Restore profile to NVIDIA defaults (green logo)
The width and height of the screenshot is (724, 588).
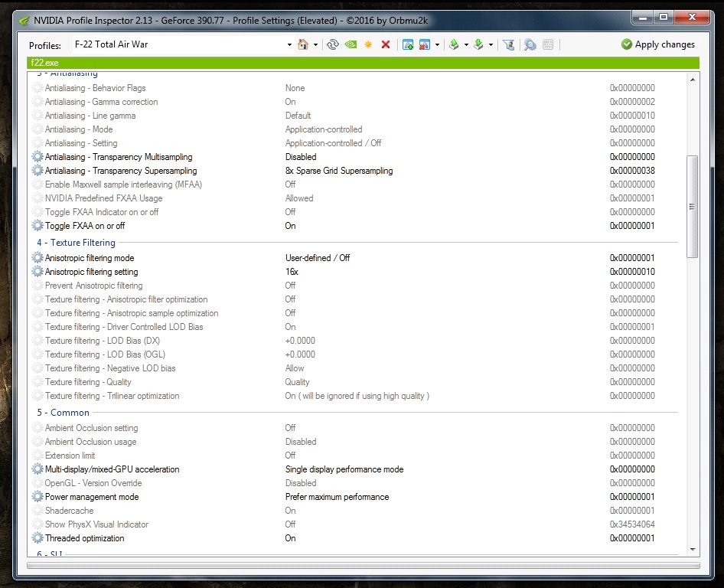point(351,44)
